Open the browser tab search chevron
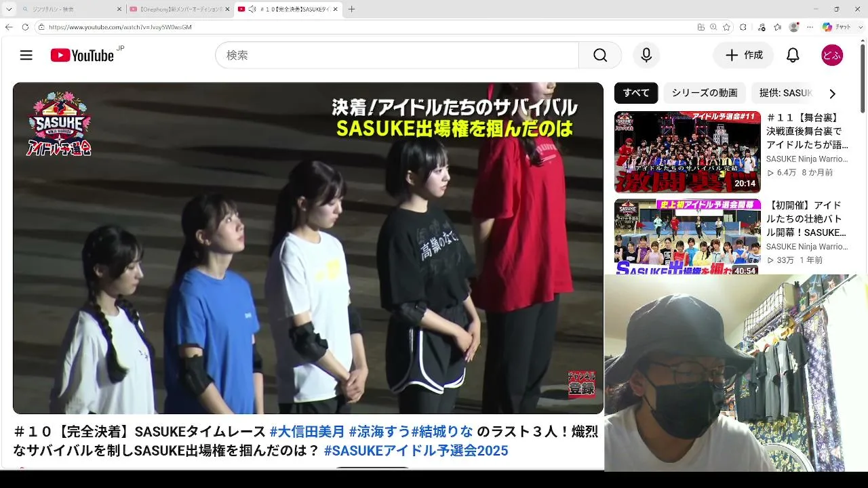This screenshot has height=488, width=868. click(9, 9)
